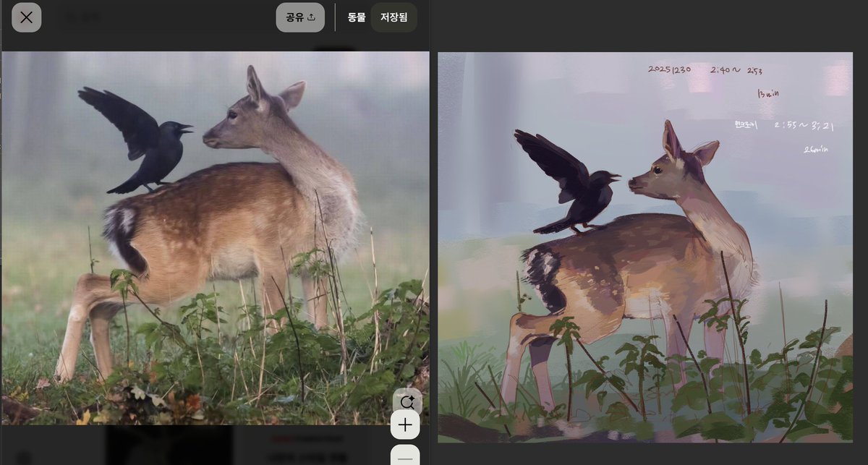868x465 pixels.
Task: Click the handwritten 13min note
Action: point(767,94)
